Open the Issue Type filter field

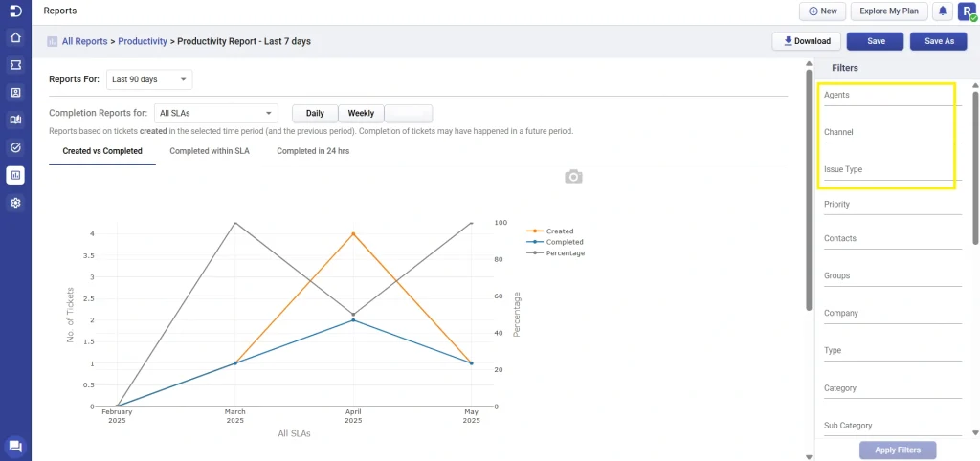tap(893, 170)
